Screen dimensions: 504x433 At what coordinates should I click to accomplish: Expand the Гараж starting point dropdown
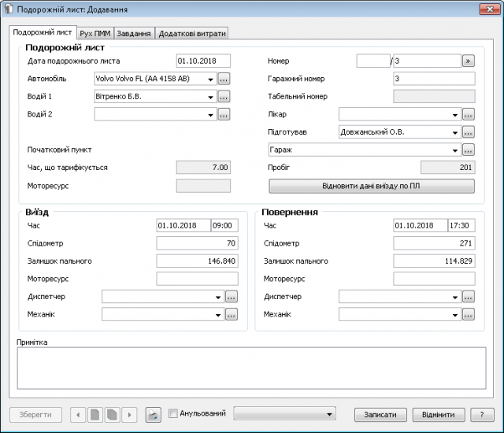click(x=455, y=150)
